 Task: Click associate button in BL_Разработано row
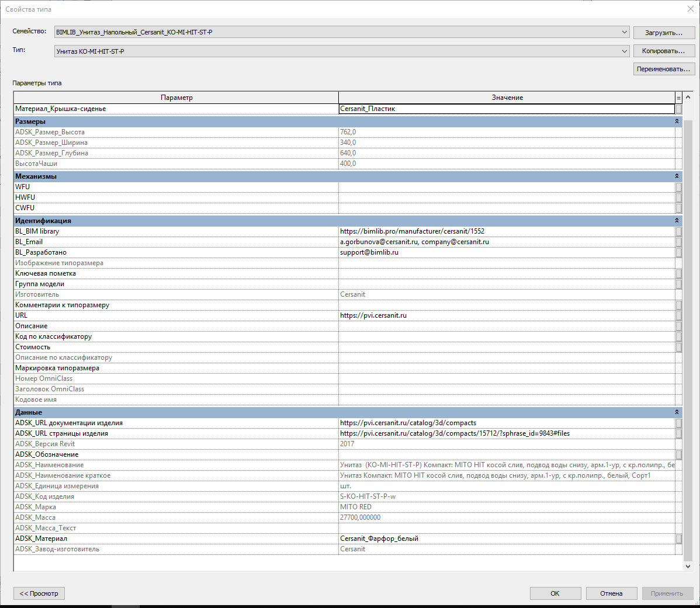pyautogui.click(x=678, y=252)
